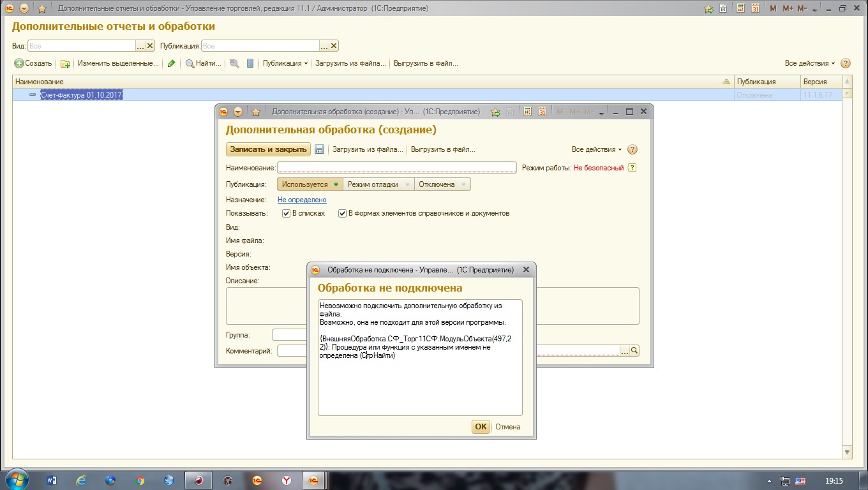This screenshot has height=490, width=868.
Task: Open help icon in main window toolbar
Action: (x=846, y=63)
